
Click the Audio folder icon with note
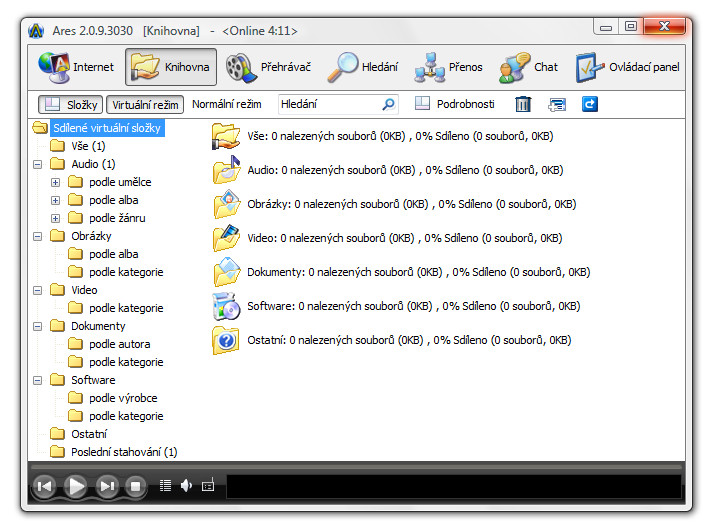227,170
